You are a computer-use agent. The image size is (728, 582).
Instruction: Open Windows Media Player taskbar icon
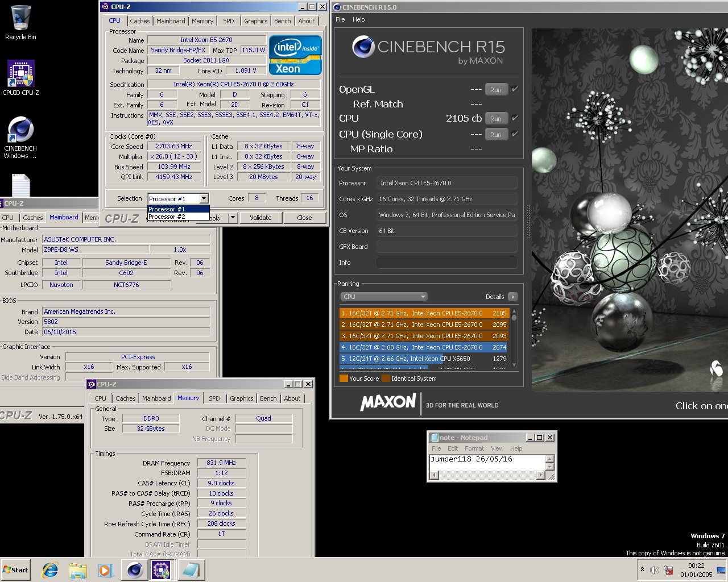pos(105,570)
